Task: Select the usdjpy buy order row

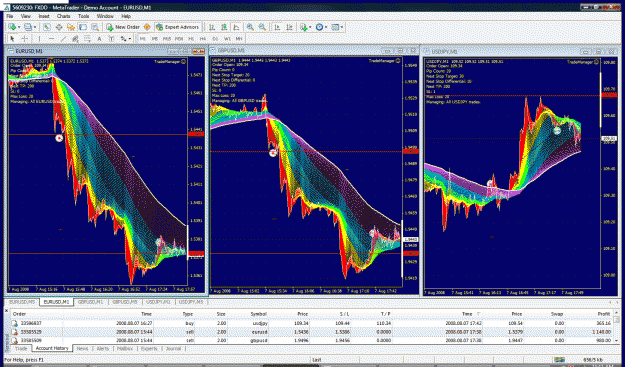Action: pos(312,323)
